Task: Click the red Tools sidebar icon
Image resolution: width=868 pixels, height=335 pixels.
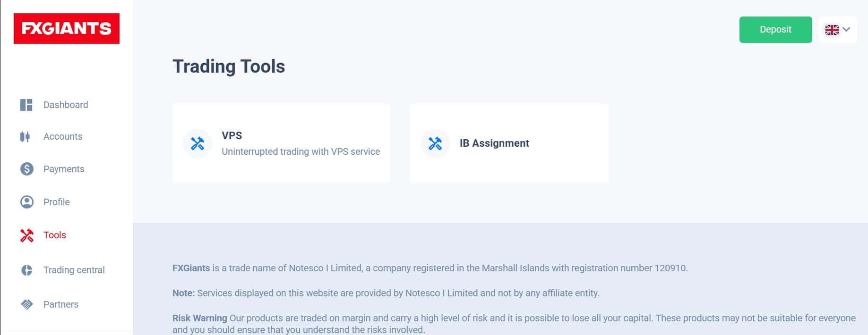Action: (27, 235)
